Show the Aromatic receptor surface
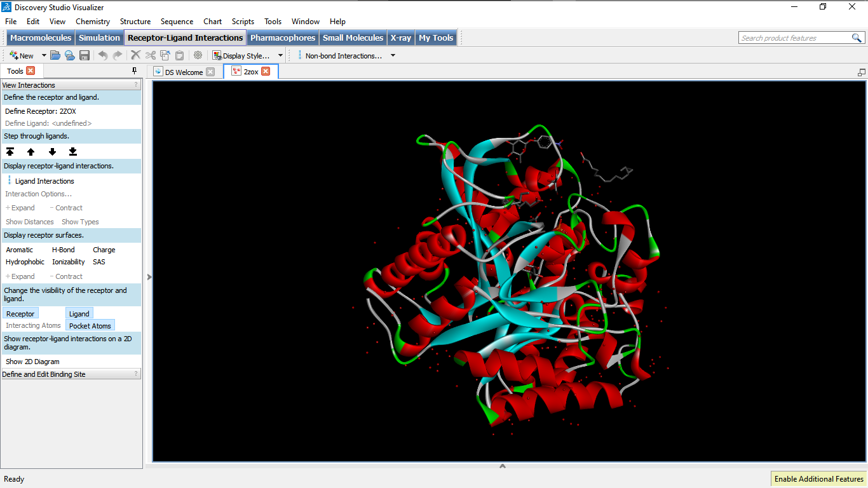The width and height of the screenshot is (868, 488). [20, 250]
